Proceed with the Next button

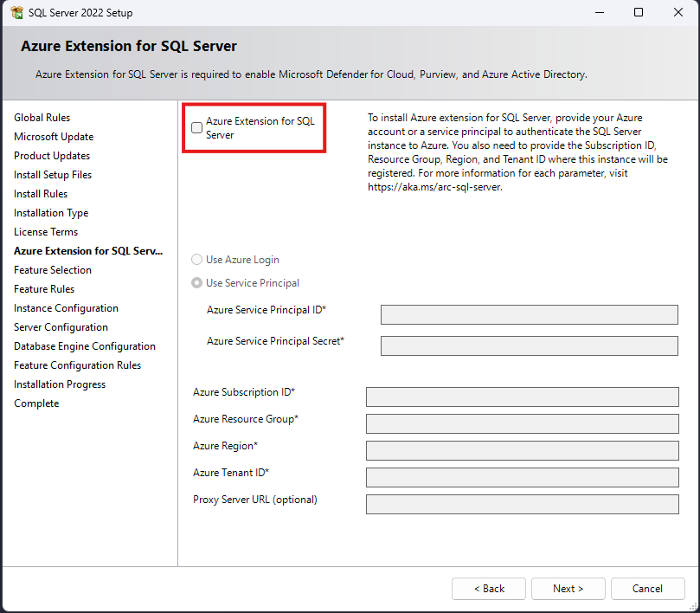click(x=568, y=589)
